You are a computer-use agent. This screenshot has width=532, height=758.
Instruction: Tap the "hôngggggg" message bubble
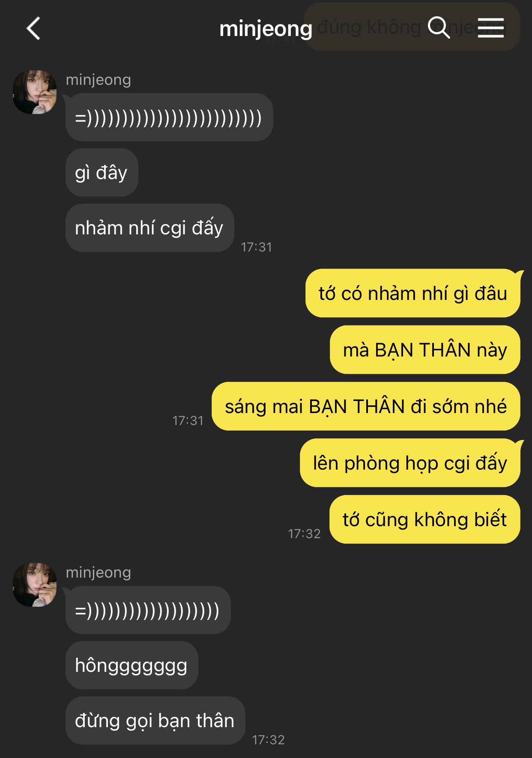point(132,665)
